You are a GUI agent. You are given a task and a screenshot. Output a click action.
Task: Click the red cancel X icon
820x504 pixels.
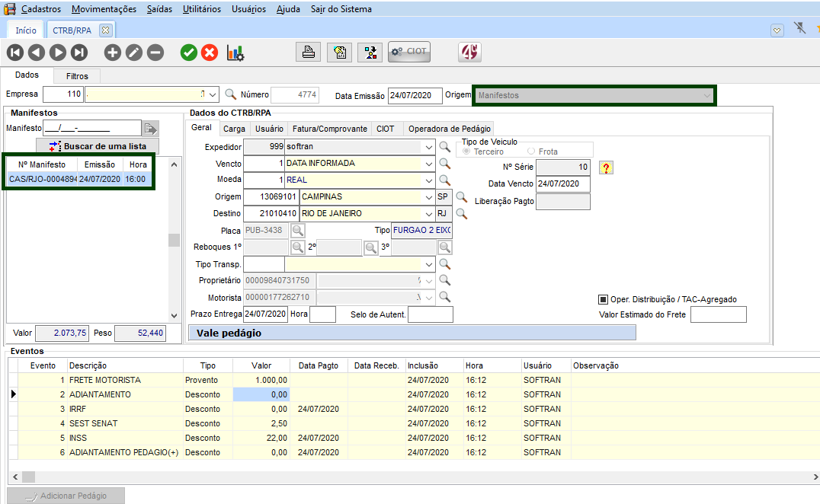tap(210, 53)
